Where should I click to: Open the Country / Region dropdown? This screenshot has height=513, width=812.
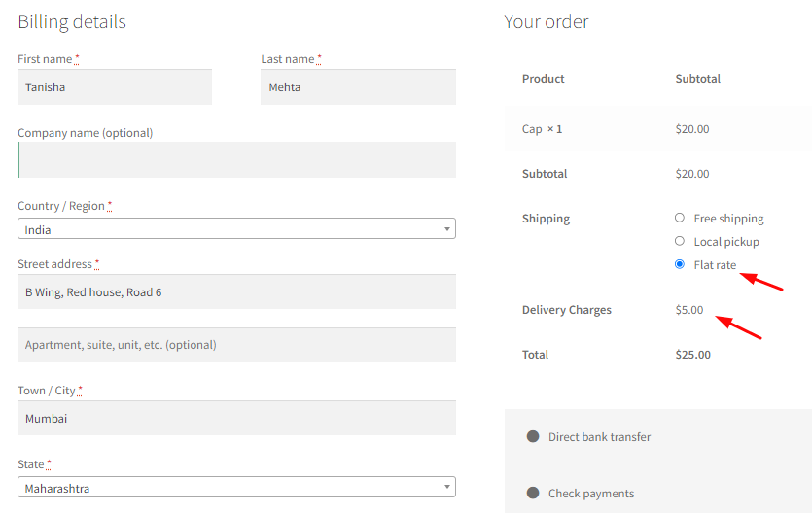236,228
